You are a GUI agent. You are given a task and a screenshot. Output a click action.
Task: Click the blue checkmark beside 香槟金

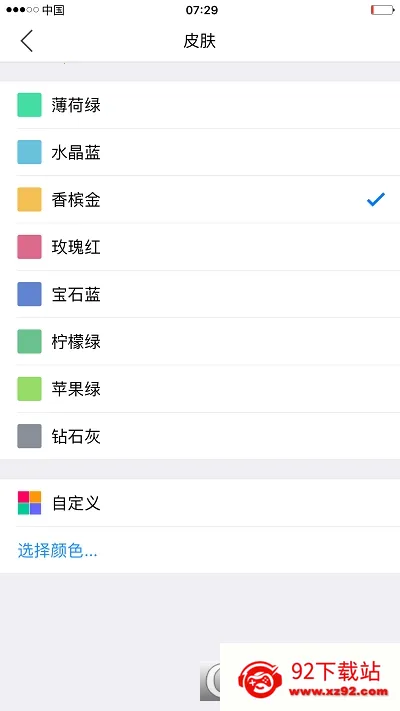[x=376, y=200]
